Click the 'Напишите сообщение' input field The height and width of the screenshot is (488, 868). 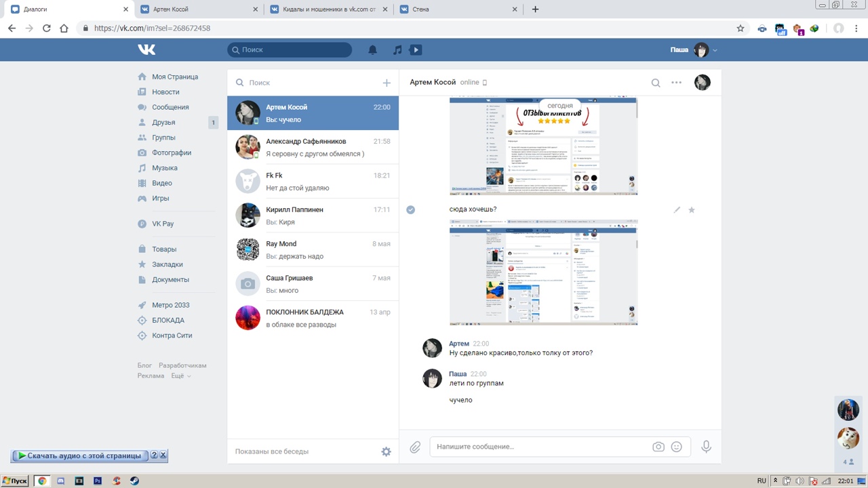tap(539, 447)
